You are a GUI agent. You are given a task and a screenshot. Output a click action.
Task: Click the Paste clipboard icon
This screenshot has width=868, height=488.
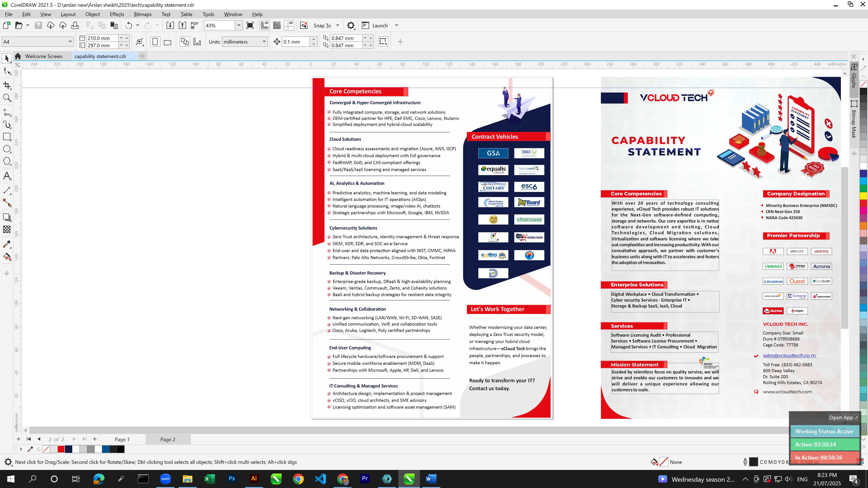(x=114, y=26)
